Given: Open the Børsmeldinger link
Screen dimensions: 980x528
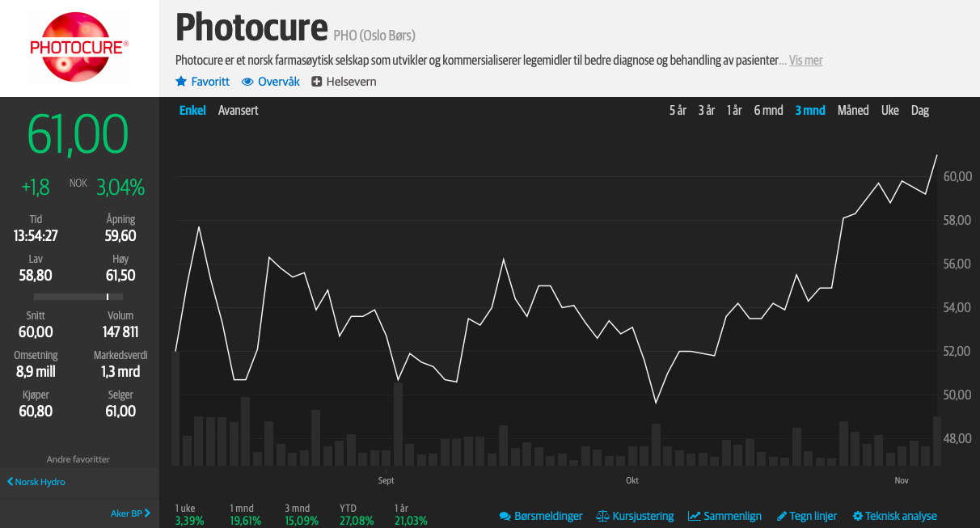Looking at the screenshot, I should click(x=548, y=516).
